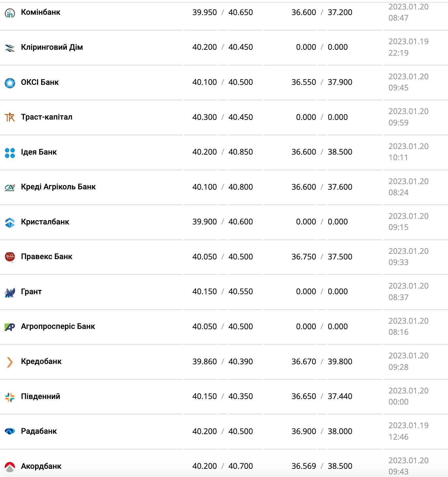This screenshot has width=448, height=477.
Task: Click the Ідея Банк four-dot logo
Action: point(10,153)
